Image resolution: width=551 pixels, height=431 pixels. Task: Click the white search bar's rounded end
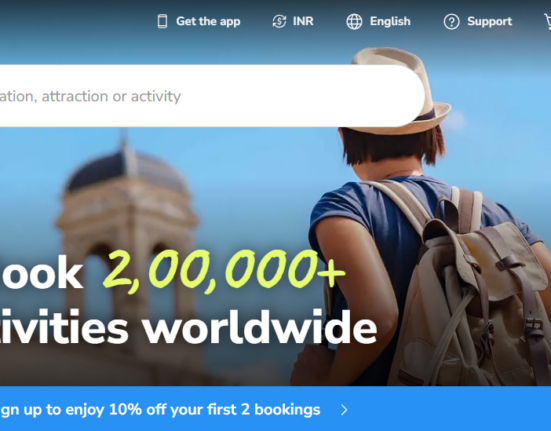(408, 96)
